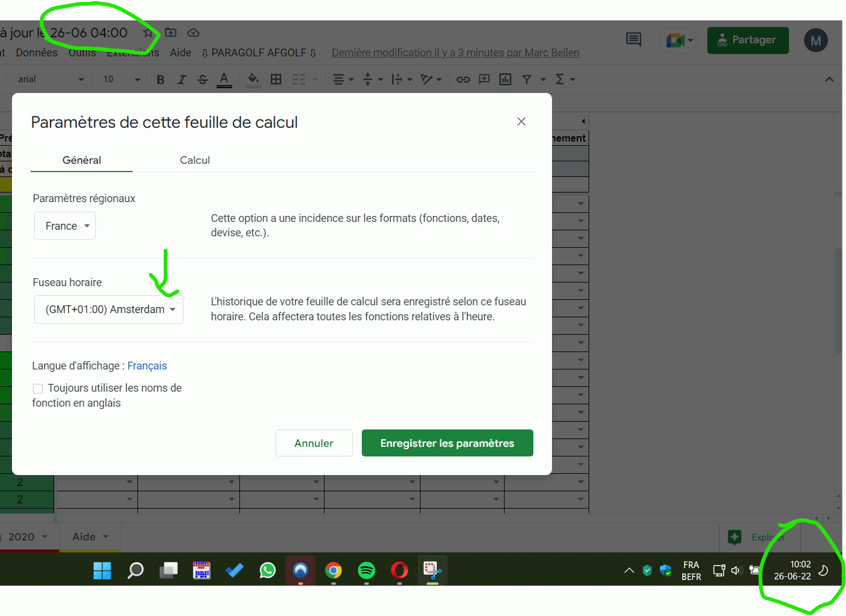The width and height of the screenshot is (846, 616).
Task: Follow the Français display language link
Action: [x=147, y=366]
